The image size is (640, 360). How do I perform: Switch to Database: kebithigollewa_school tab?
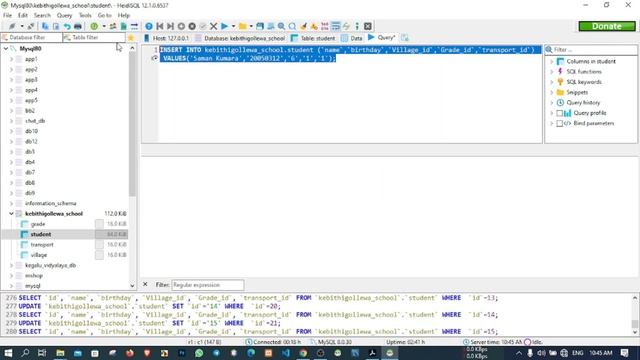tap(240, 38)
